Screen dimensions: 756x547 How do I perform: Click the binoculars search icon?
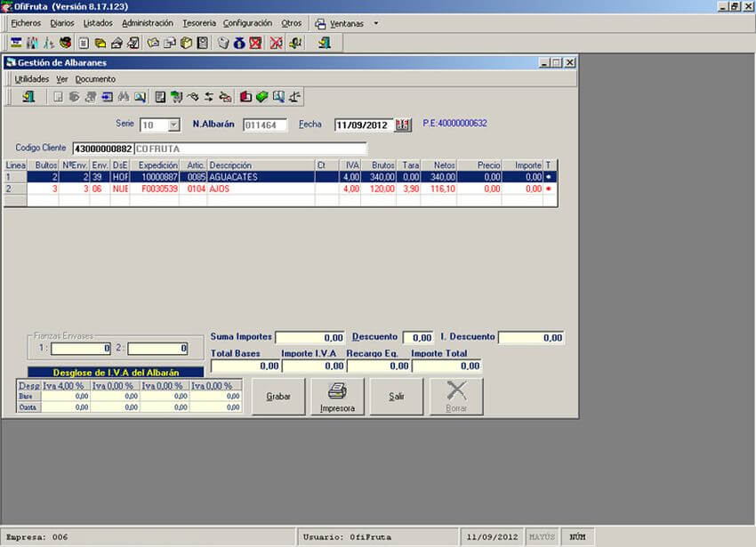[x=124, y=97]
